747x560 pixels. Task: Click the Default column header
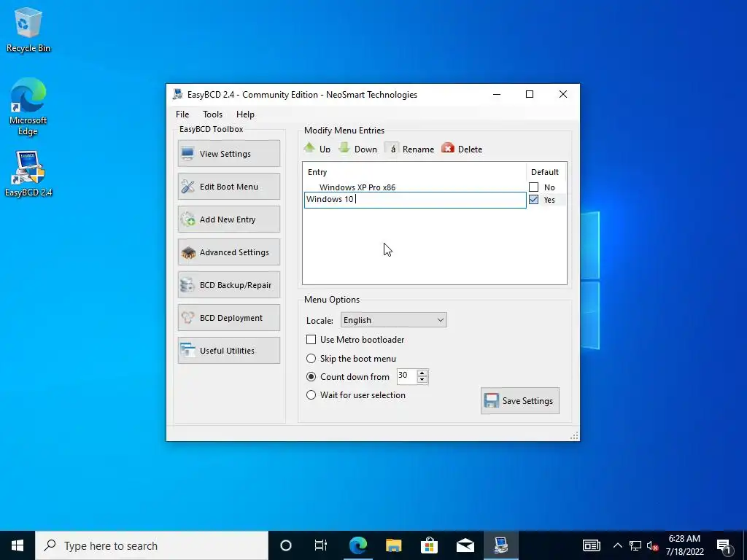546,172
